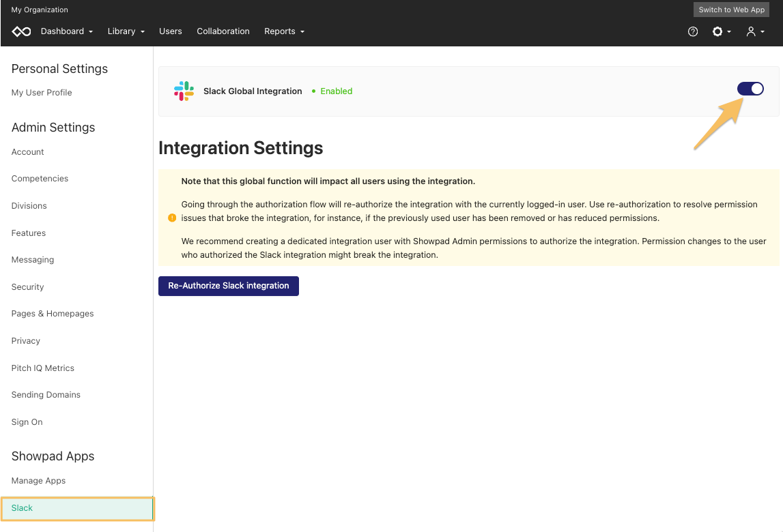
Task: Open the Collaboration section
Action: pos(223,31)
